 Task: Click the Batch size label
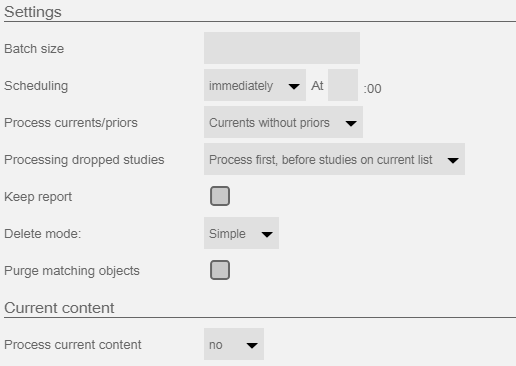[x=34, y=49]
